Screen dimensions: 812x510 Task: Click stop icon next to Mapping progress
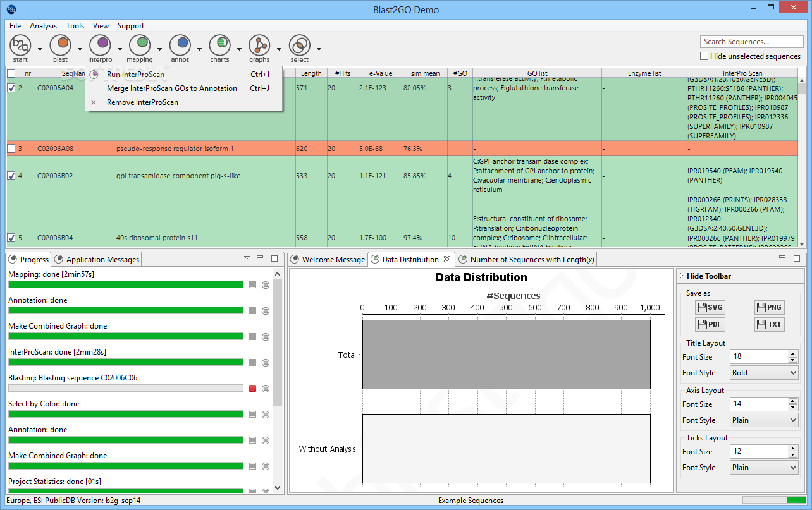pos(253,284)
